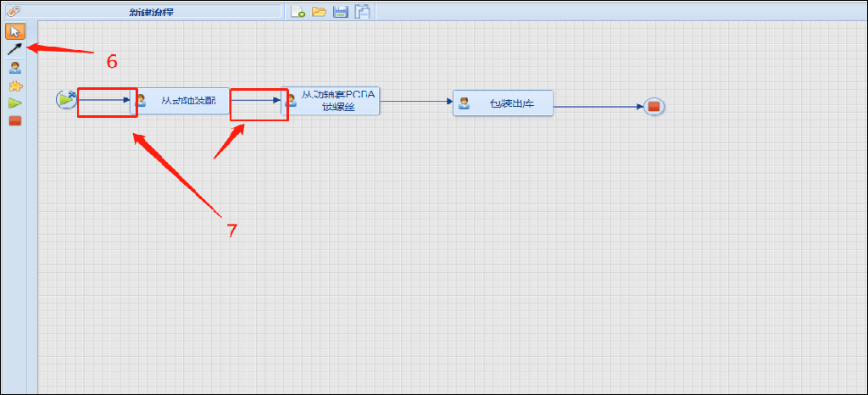
Task: Click the connector line leading into 包装出库
Action: point(415,101)
